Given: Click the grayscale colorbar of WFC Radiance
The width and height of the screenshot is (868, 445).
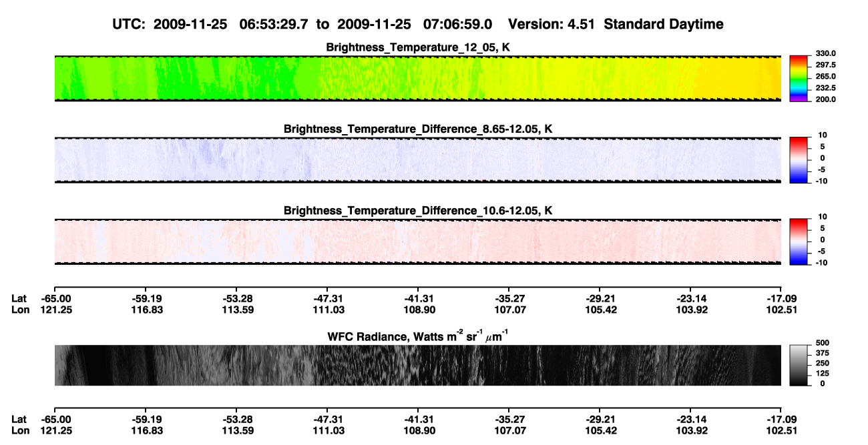Looking at the screenshot, I should click(799, 365).
